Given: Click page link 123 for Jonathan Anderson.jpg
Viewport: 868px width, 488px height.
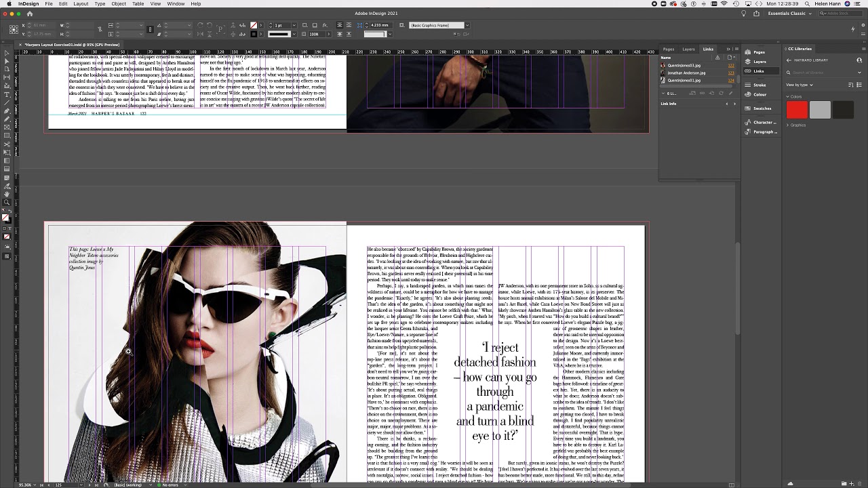Looking at the screenshot, I should click(731, 73).
